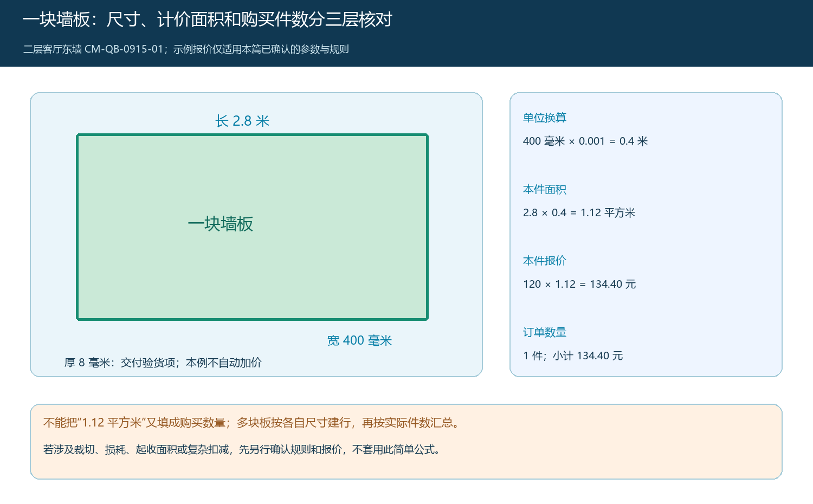Click warning 不能把“1.12 平方米”又填成购买数量
This screenshot has width=813, height=504.
[x=134, y=423]
